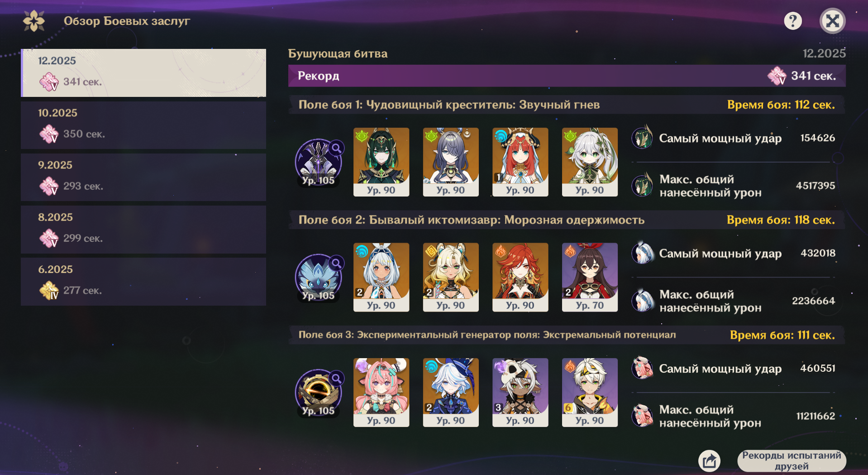
Task: Select the red-haired horned character card
Action: 520,162
